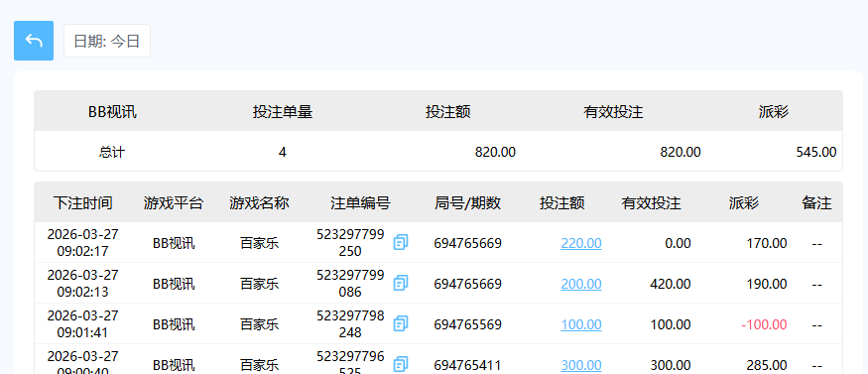Open the 日期: 今日 date filter

click(107, 41)
